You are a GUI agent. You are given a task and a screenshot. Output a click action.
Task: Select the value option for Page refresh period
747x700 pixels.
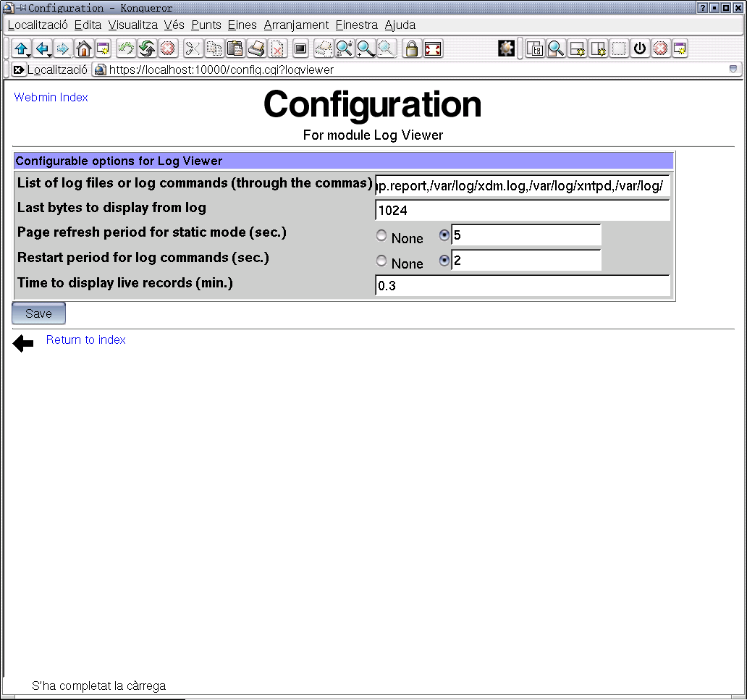pos(444,235)
